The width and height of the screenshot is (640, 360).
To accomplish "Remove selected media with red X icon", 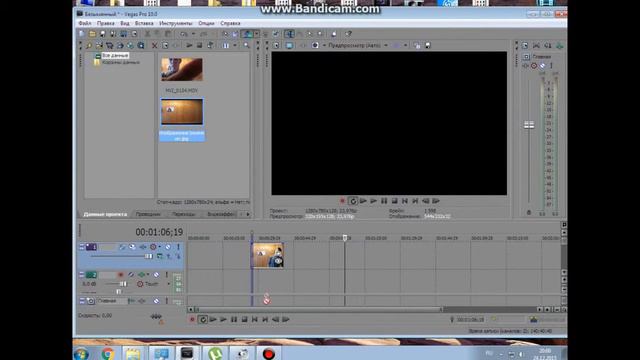I will [x=154, y=46].
